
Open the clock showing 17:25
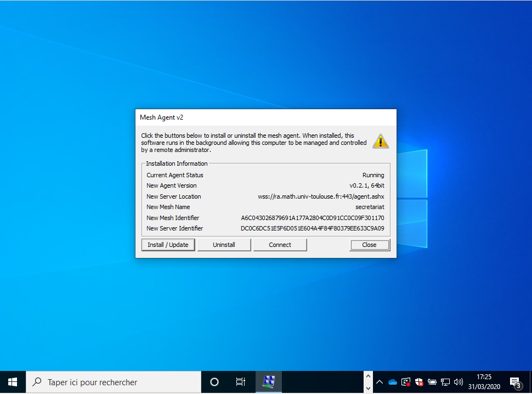click(484, 382)
